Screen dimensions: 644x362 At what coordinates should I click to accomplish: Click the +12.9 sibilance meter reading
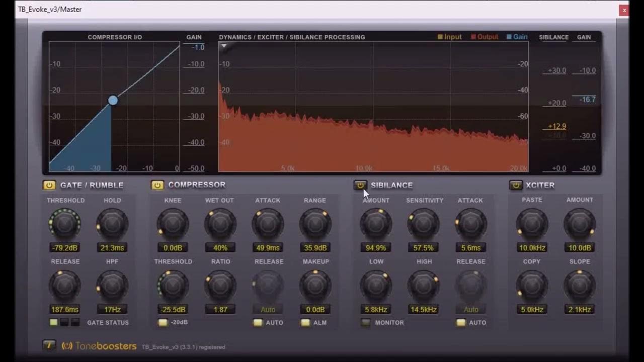click(557, 126)
